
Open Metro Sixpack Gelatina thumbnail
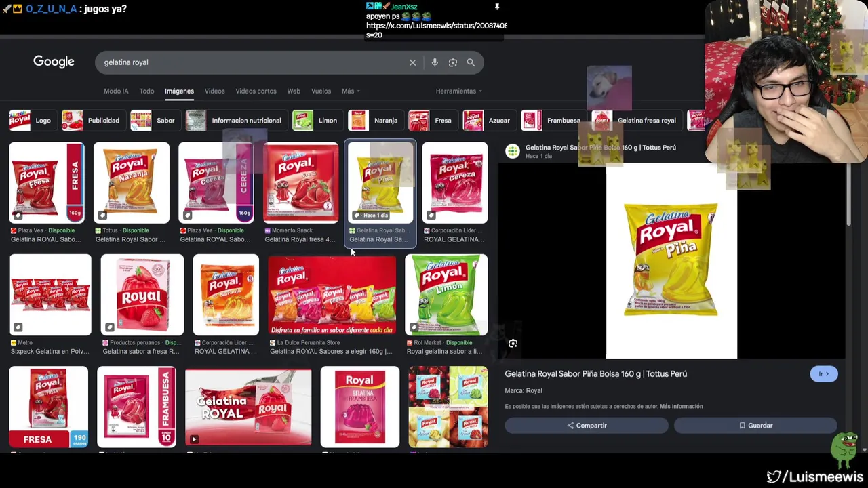coord(50,295)
